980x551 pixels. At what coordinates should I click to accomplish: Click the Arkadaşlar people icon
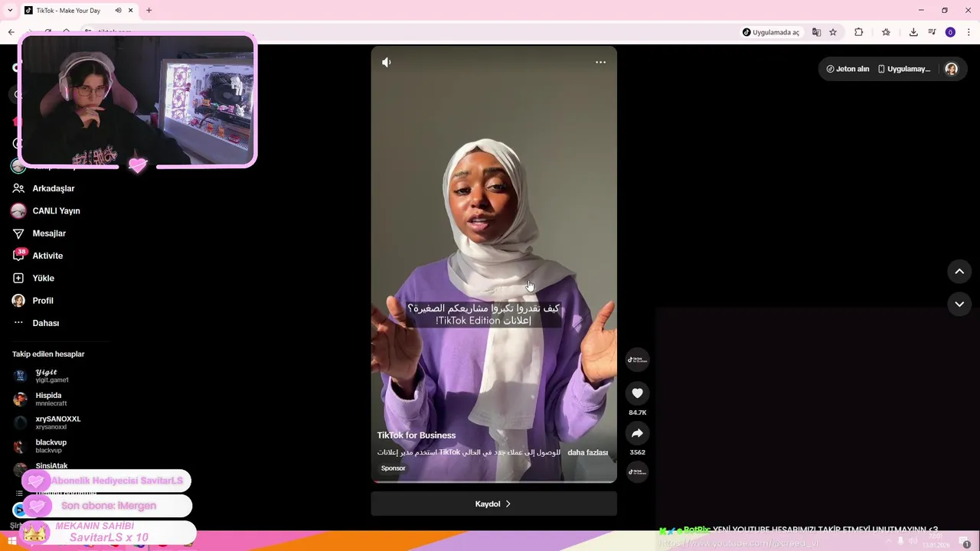click(18, 188)
